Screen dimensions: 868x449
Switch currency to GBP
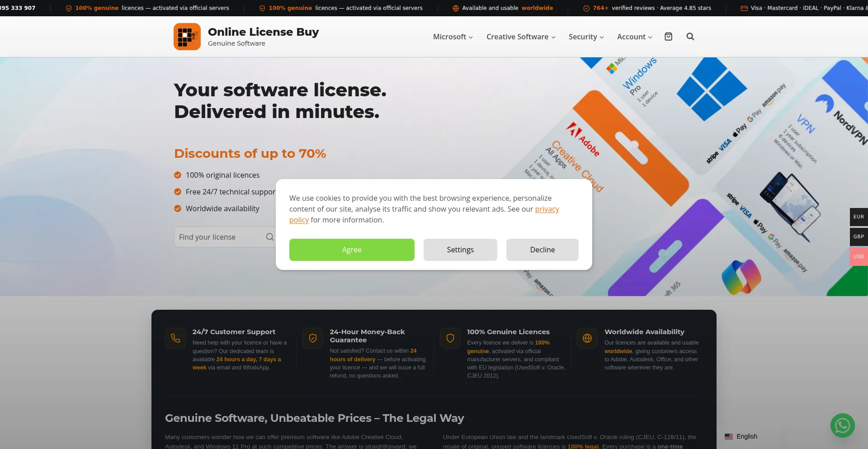pos(859,236)
